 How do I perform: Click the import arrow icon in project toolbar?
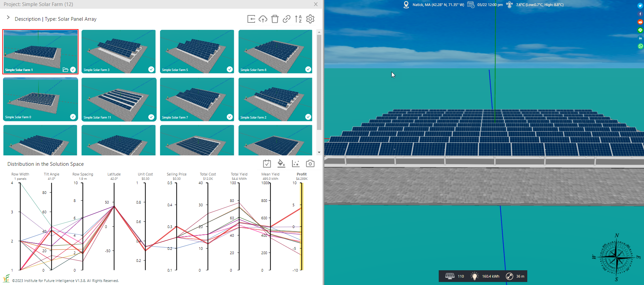[251, 19]
